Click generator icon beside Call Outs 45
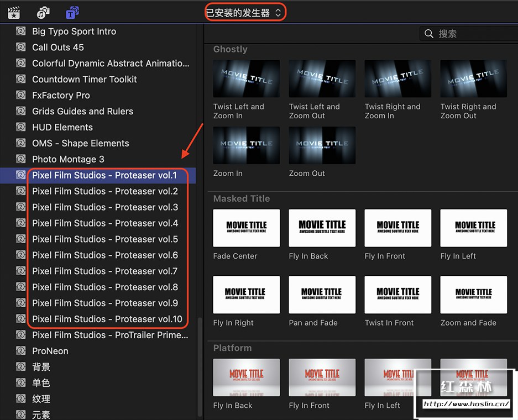 pyautogui.click(x=21, y=47)
